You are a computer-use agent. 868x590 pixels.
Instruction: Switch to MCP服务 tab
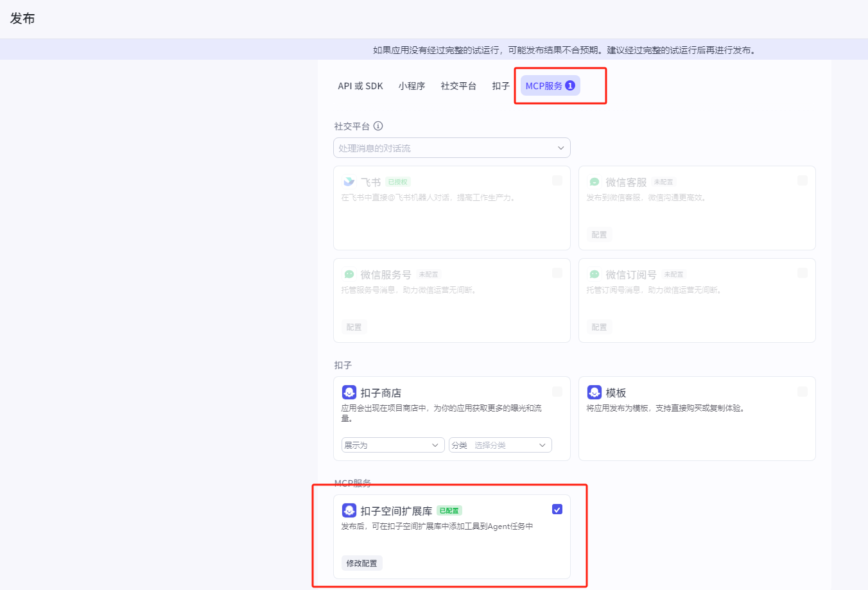tap(550, 86)
